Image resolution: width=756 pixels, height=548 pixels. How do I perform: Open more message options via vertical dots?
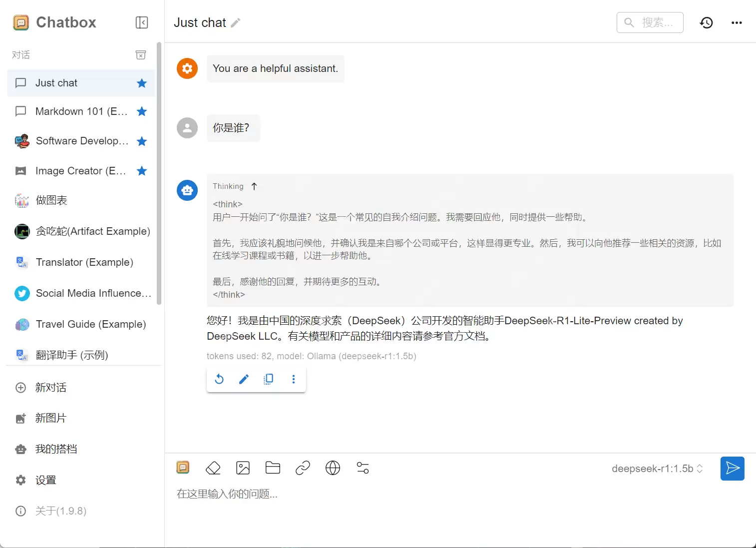click(293, 379)
